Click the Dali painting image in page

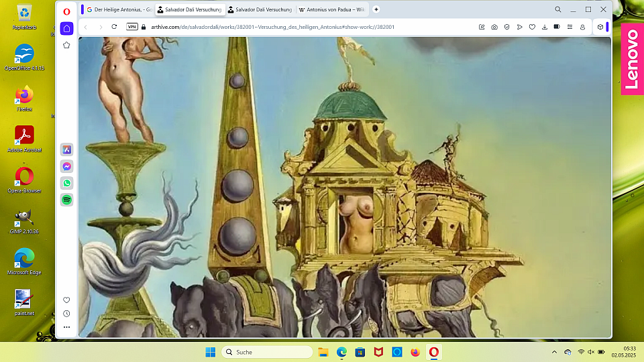[x=345, y=187]
